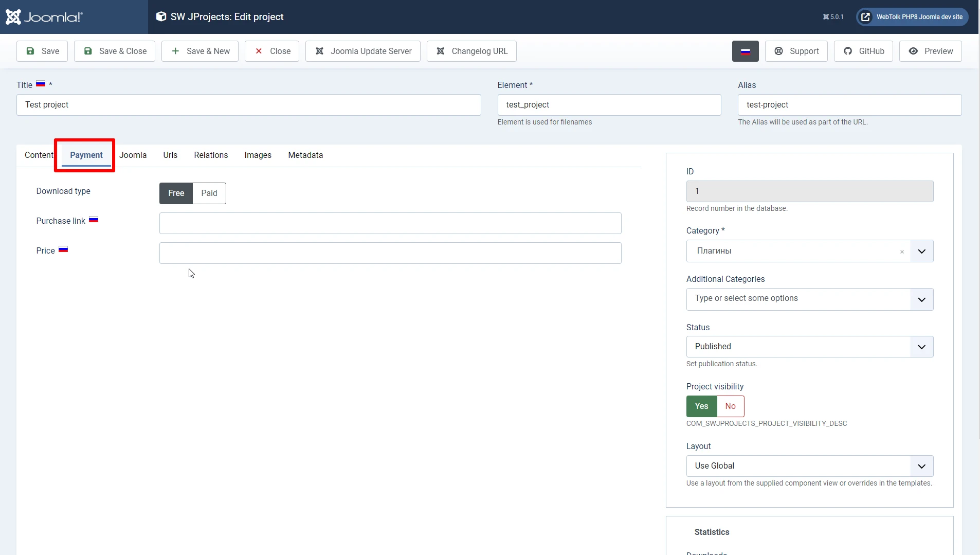
Task: Click the plus icon in Save & New
Action: click(175, 51)
